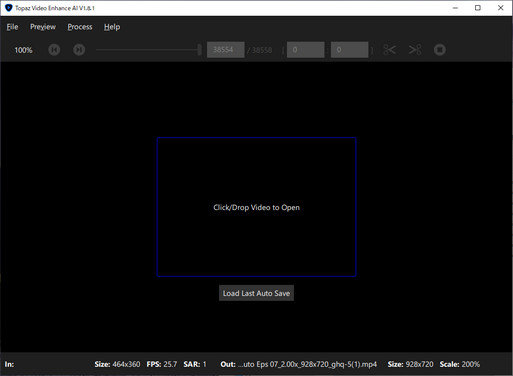Open the File menu
This screenshot has height=376, width=513.
click(12, 27)
